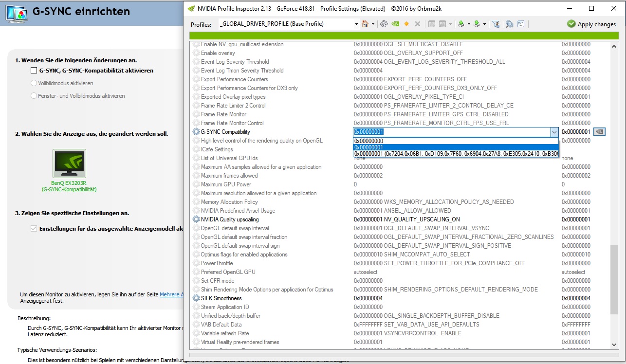Click the gear icon beside NVIDIA Quality upscaling

(x=196, y=219)
